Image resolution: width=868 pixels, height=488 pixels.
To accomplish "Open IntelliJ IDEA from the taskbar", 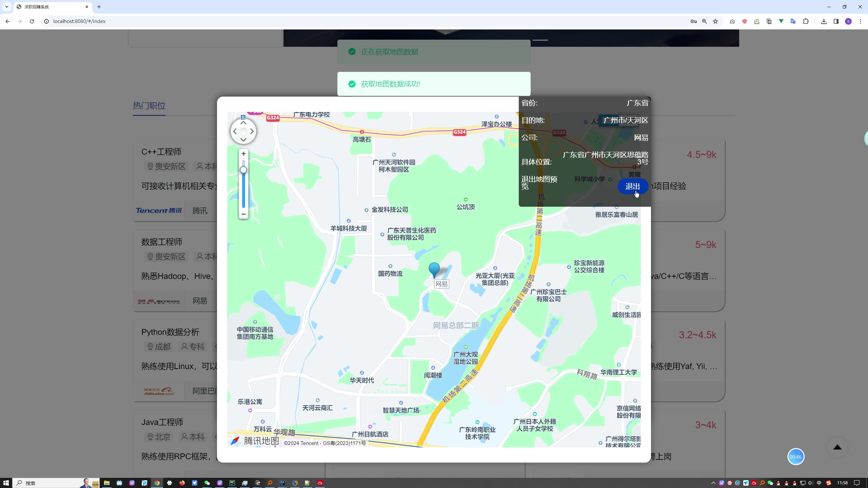I will 282,483.
